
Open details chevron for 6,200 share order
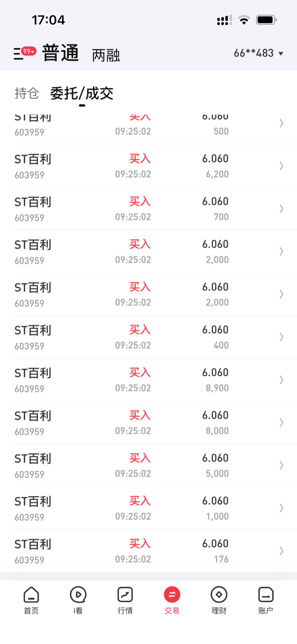click(x=282, y=166)
